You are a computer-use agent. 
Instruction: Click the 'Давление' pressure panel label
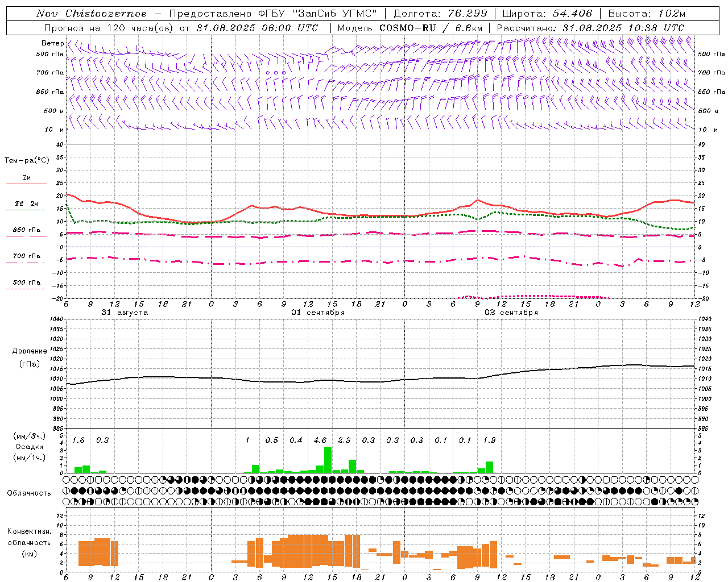[x=30, y=351]
